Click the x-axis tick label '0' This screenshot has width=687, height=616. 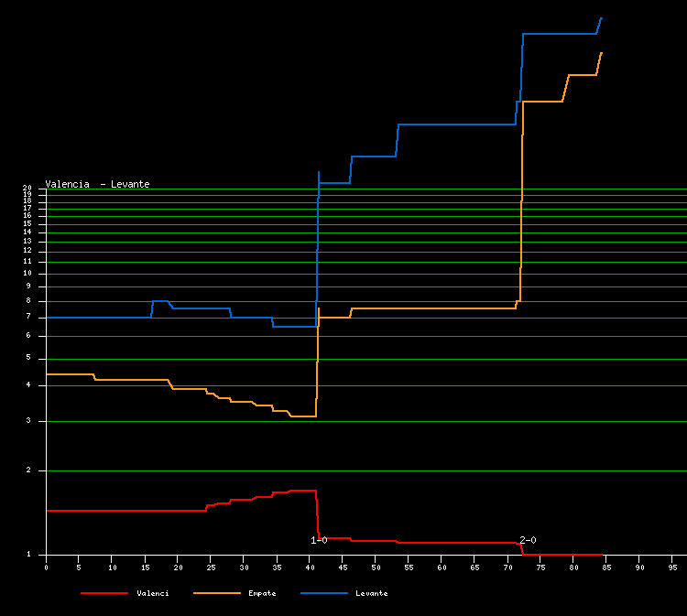(x=47, y=567)
